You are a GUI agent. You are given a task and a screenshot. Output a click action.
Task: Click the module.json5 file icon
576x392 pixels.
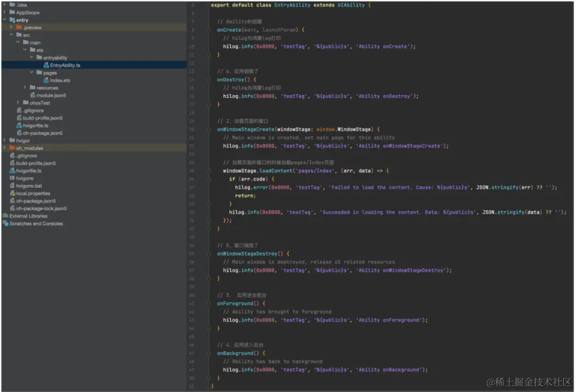33,95
